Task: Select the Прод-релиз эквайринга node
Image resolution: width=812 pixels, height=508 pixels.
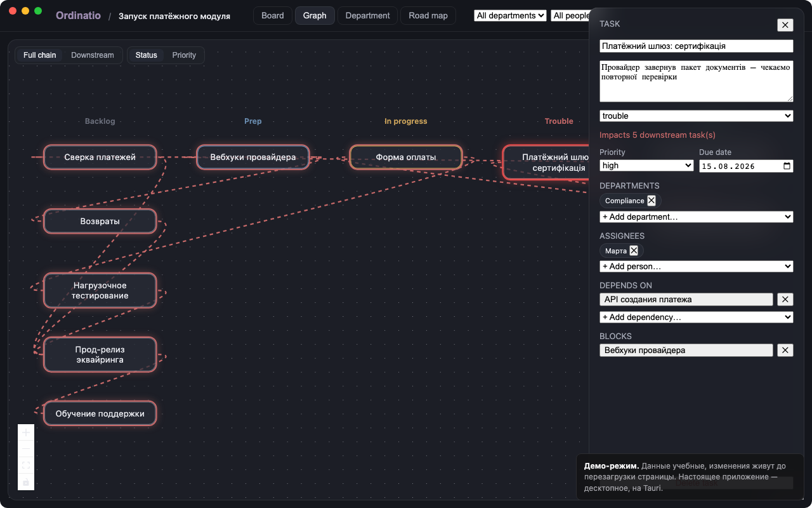Action: [x=100, y=354]
